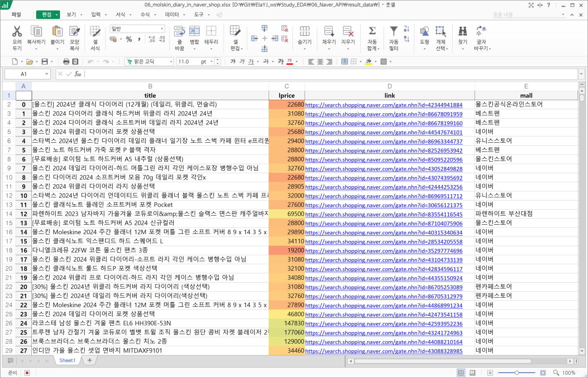This screenshot has width=588, height=378.
Task: Click the Copy (복사하기) icon
Action: pyautogui.click(x=36, y=31)
